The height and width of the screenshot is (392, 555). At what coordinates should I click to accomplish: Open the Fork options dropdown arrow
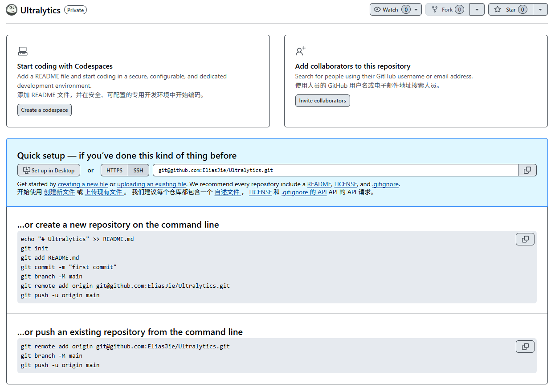(477, 9)
